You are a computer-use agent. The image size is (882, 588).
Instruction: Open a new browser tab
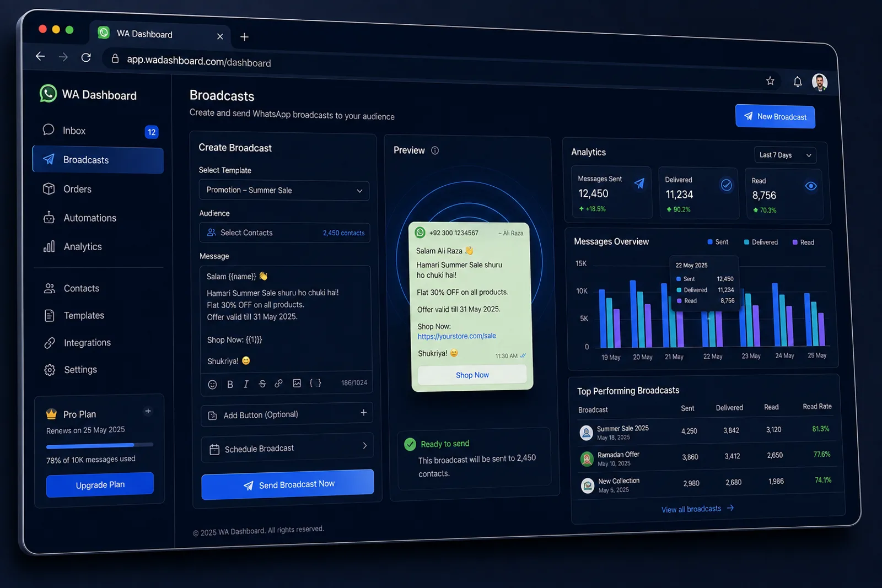244,37
